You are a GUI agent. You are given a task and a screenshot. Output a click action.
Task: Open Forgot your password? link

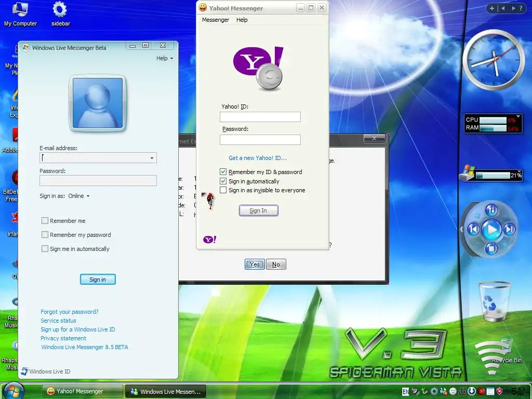point(69,312)
